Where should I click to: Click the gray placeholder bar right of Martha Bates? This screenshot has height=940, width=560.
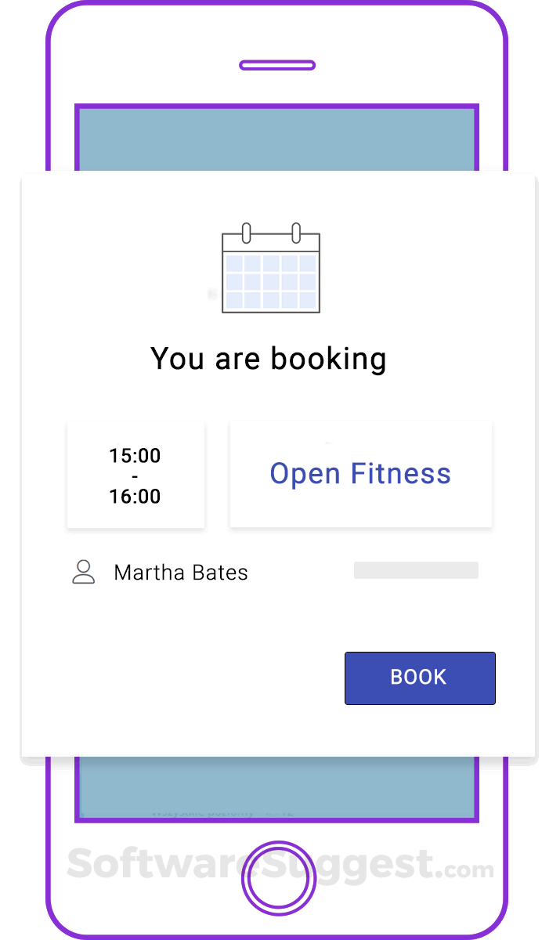coord(416,570)
